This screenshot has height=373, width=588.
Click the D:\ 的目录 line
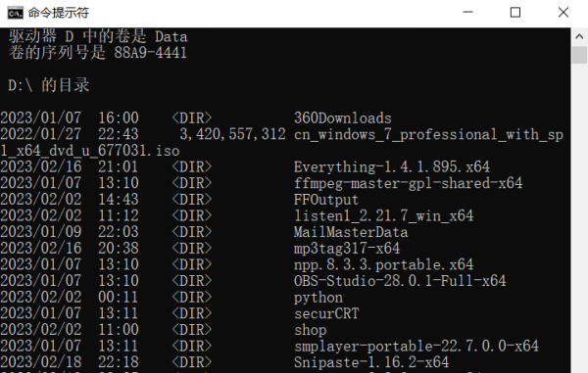point(49,85)
